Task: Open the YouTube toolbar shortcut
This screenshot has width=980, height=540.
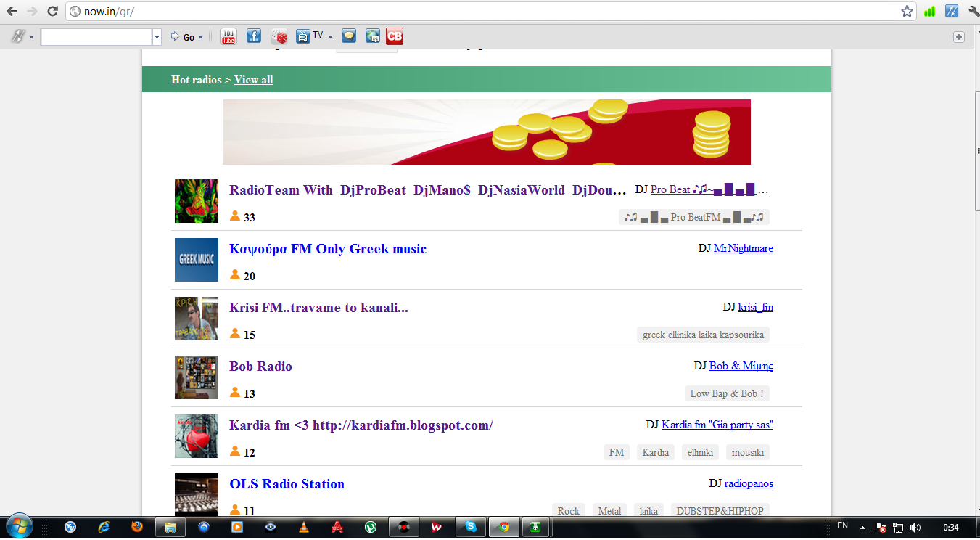Action: pyautogui.click(x=228, y=36)
